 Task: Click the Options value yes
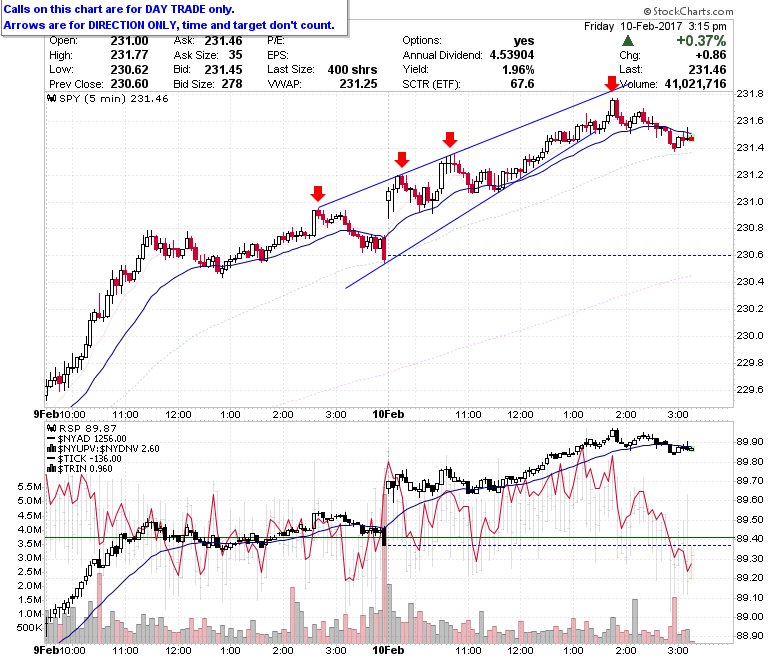[524, 41]
